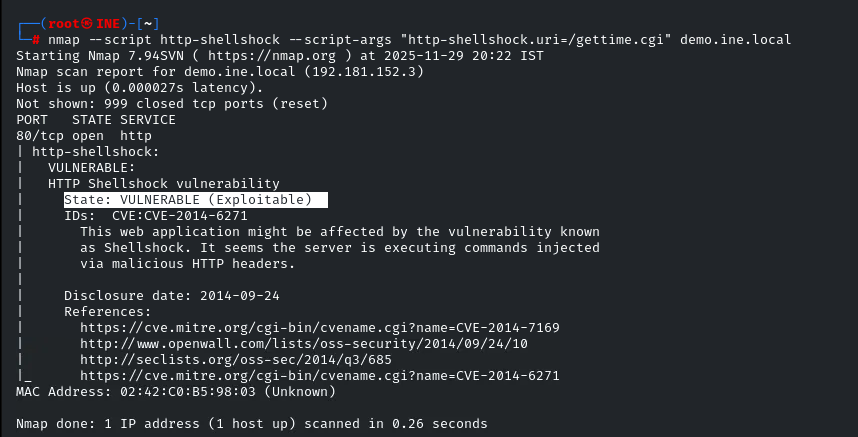
Task: Click the MAC Address 02:42:C0:B5:98:03 text
Action: point(147,392)
